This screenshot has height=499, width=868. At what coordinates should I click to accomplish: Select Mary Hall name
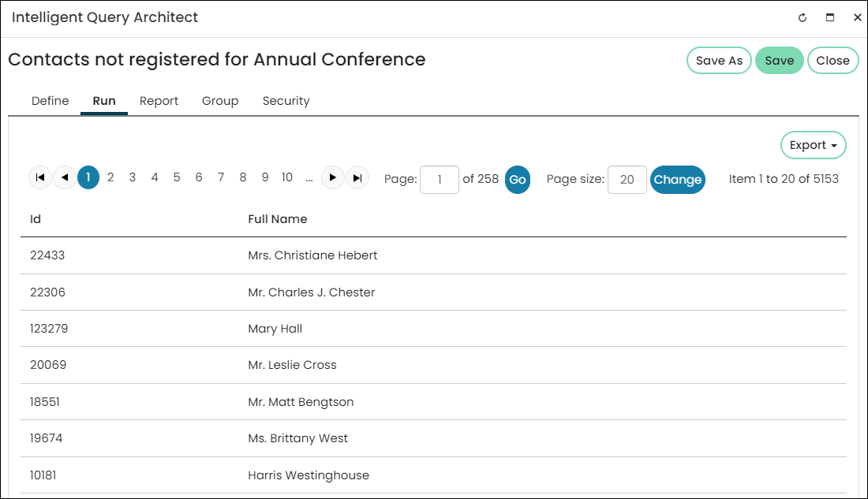275,329
